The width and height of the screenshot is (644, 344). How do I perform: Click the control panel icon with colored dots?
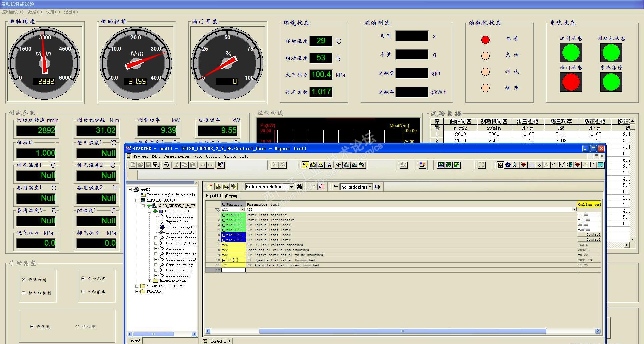point(422,165)
